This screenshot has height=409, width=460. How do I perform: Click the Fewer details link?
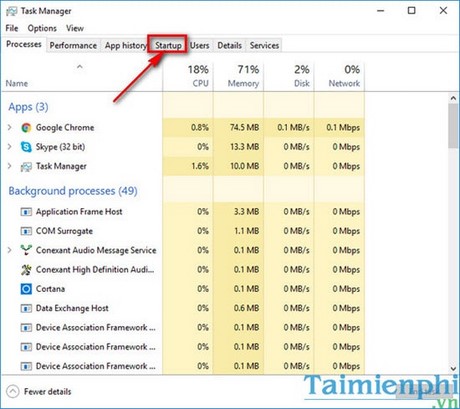47,392
